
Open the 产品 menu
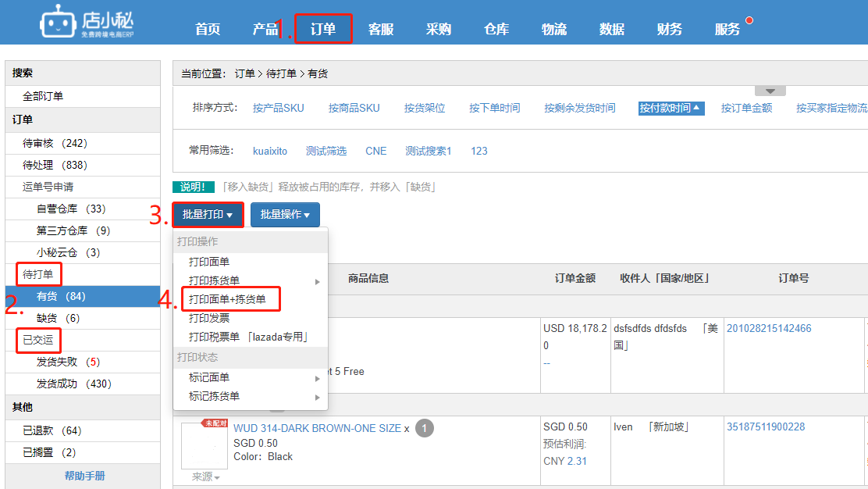(265, 29)
